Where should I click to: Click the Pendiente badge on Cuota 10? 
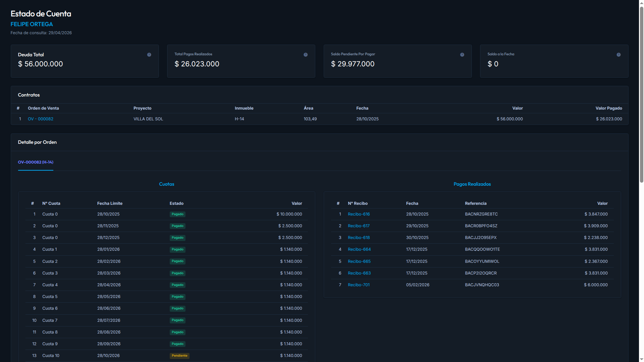coord(179,356)
